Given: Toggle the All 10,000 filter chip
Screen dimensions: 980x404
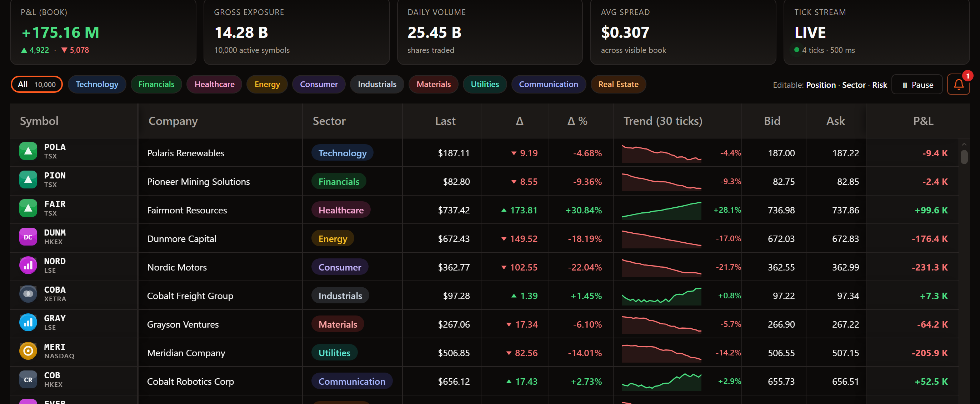Looking at the screenshot, I should 36,84.
